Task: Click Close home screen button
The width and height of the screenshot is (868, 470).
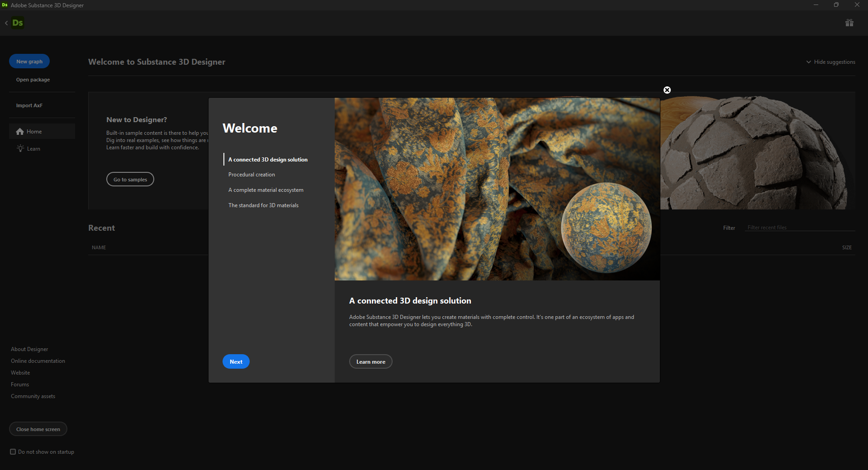Action: pos(38,429)
